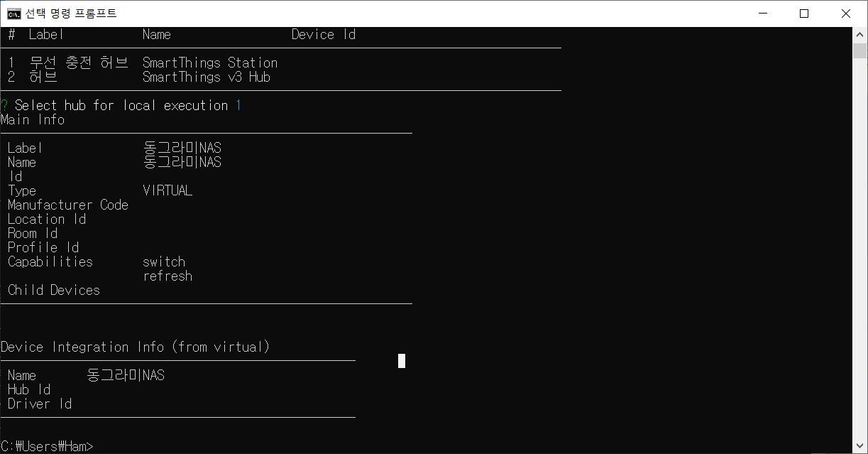Click the 'Type' field label
868x454 pixels.
tap(22, 190)
